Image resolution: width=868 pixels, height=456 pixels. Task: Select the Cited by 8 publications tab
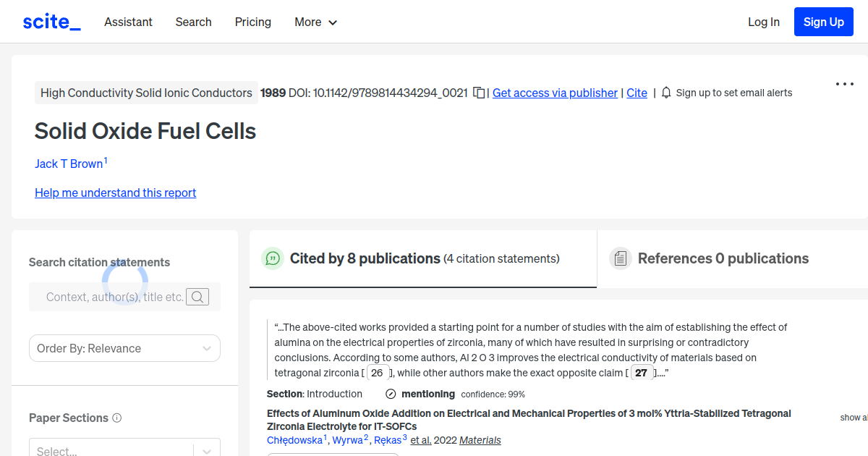pyautogui.click(x=424, y=258)
